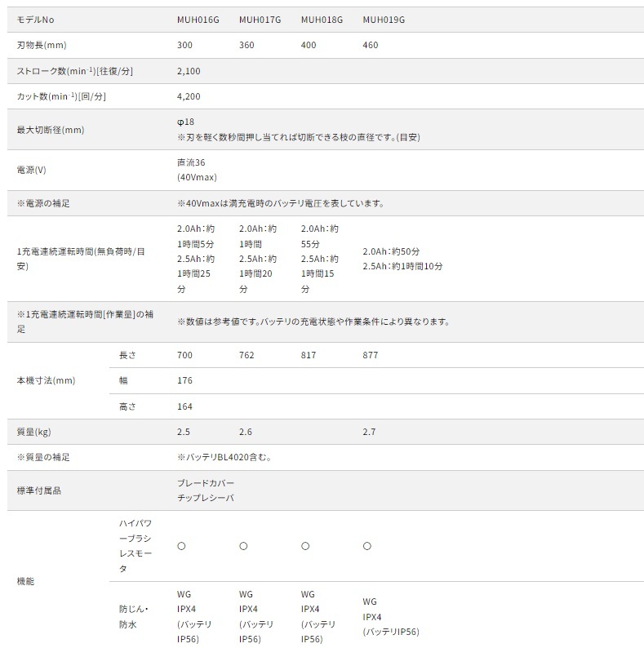The image size is (644, 648).
Task: Click length value 762
Action: click(246, 355)
